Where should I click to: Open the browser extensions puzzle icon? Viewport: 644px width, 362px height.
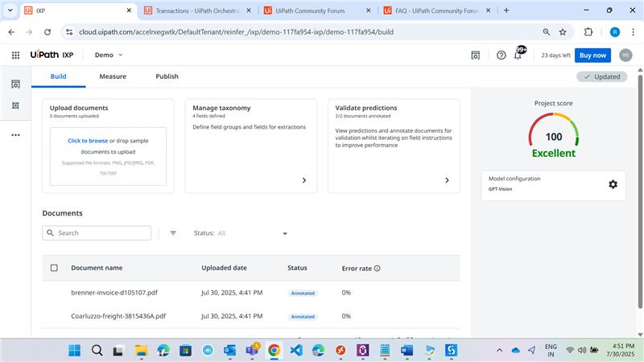(x=588, y=32)
